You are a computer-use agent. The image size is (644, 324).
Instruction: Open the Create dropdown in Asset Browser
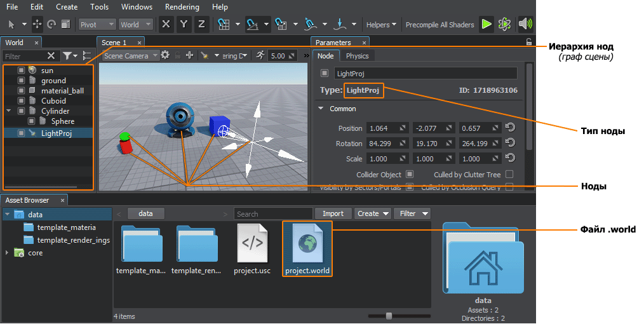(372, 213)
